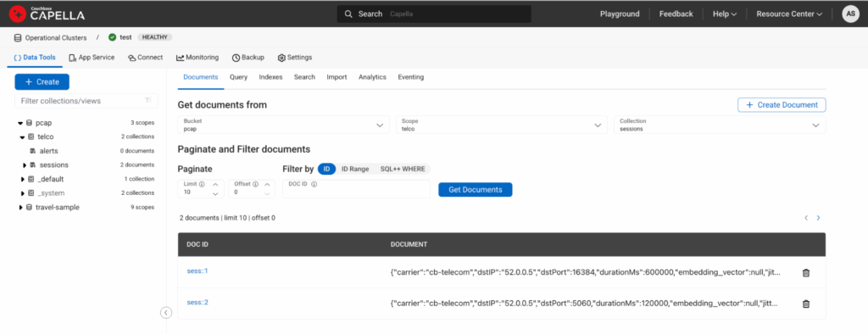868x335 pixels.
Task: Open the Monitoring tab
Action: pyautogui.click(x=198, y=57)
